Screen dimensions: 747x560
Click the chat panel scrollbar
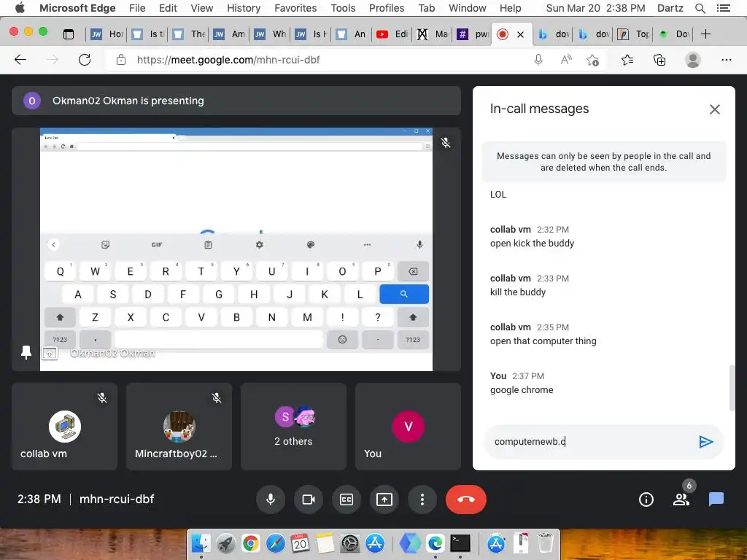point(732,388)
